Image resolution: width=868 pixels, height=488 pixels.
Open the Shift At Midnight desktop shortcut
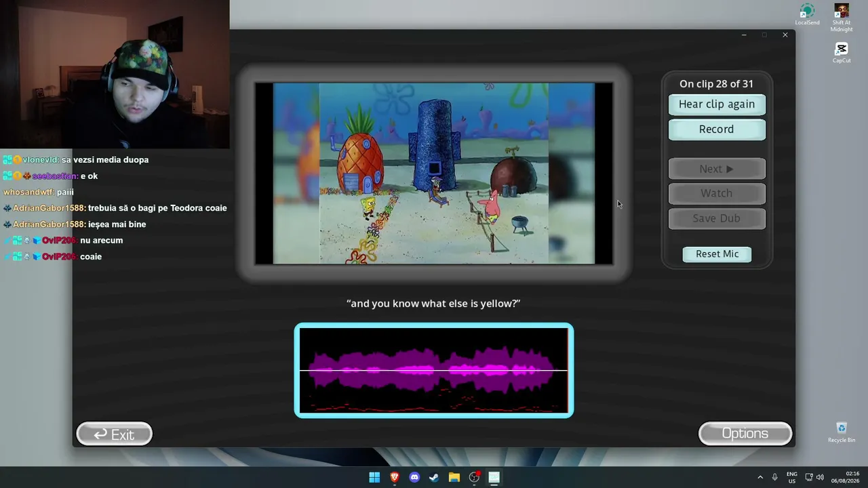[842, 18]
